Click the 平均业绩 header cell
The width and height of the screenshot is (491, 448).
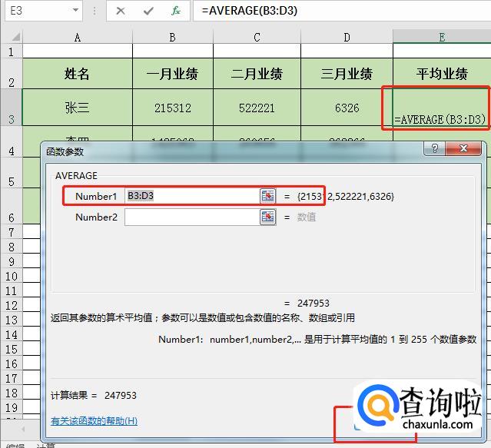tap(442, 74)
